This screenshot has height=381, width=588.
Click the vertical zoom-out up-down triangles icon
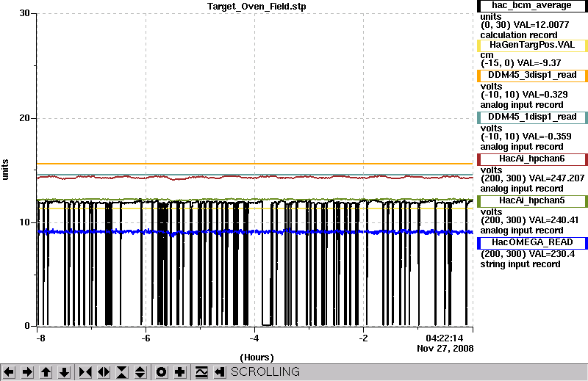[x=140, y=372]
